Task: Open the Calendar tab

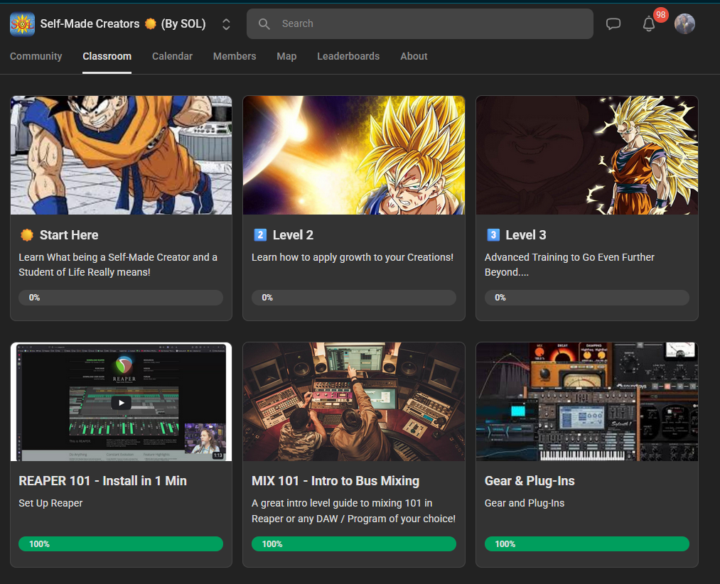Action: coord(172,57)
